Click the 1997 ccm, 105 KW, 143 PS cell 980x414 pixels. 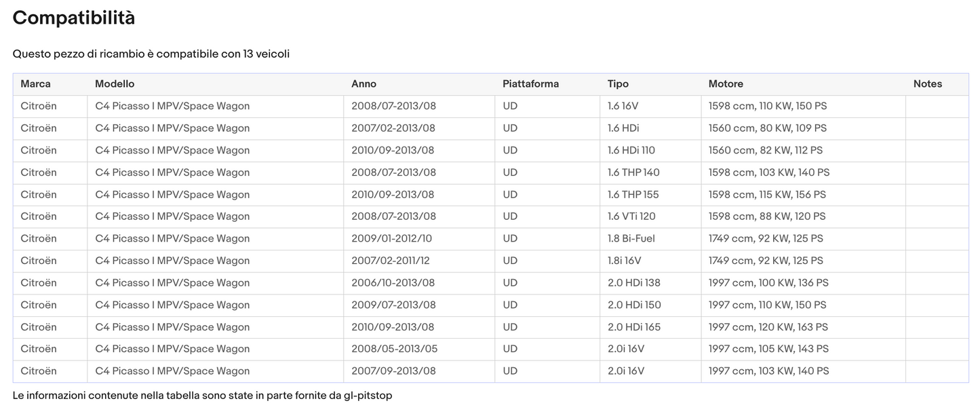[x=768, y=349]
